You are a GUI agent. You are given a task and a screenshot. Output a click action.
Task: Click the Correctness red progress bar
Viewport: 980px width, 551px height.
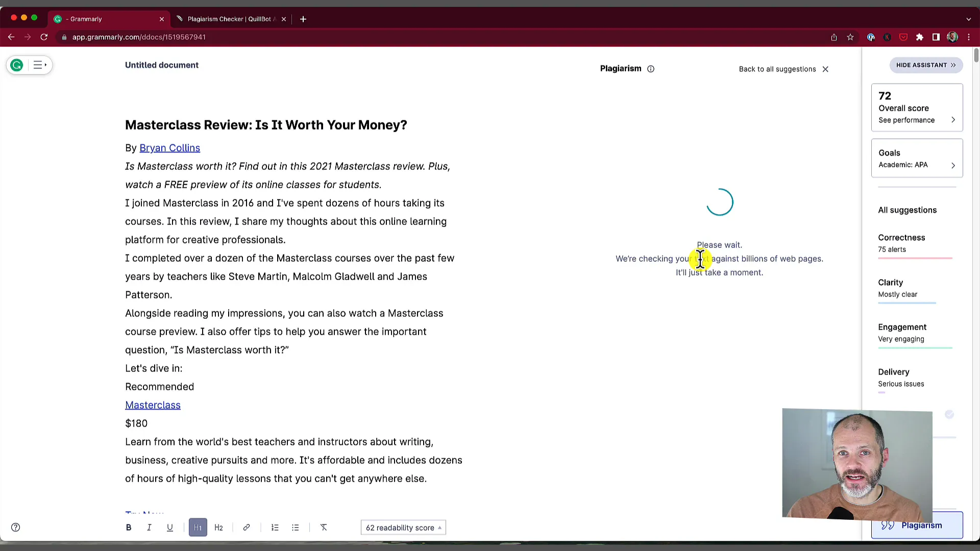pos(915,259)
